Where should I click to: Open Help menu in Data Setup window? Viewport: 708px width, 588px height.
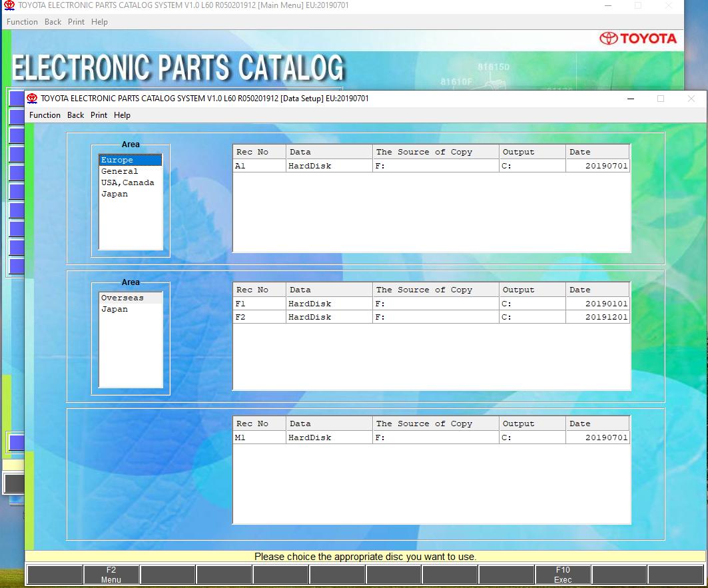point(122,115)
